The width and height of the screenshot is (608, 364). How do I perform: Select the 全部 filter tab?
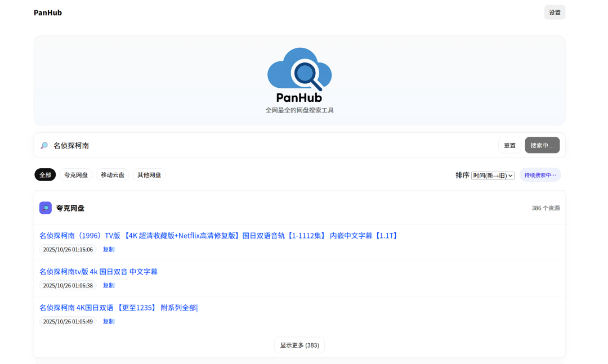45,175
